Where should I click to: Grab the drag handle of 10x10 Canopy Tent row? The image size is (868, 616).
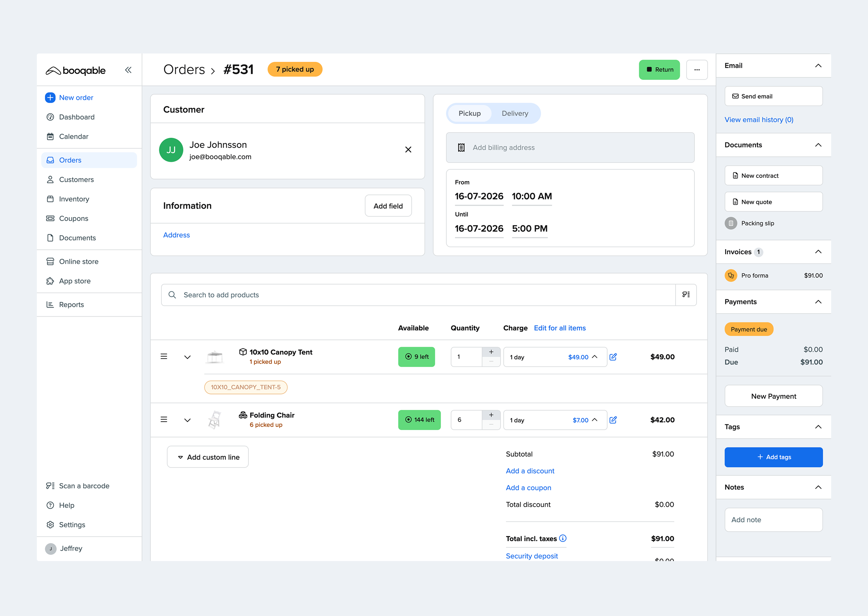point(164,356)
